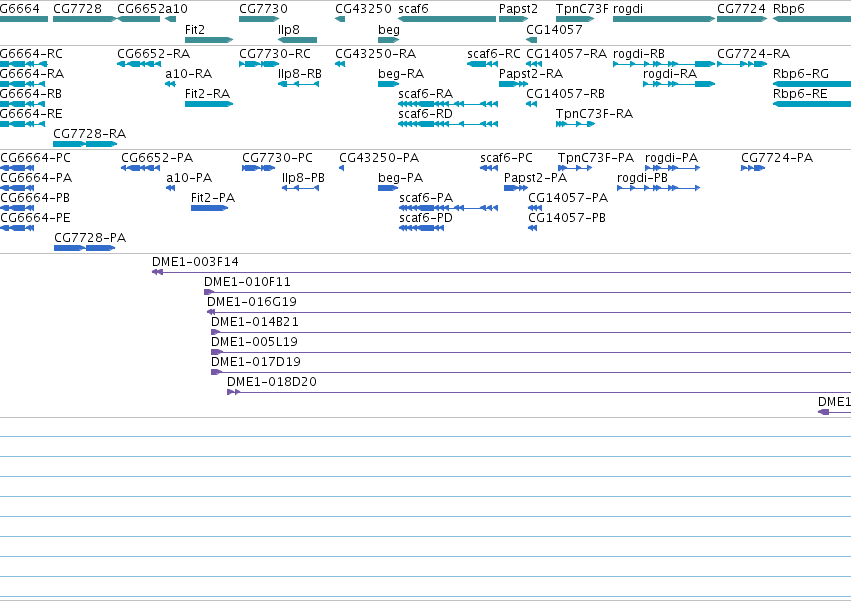Select transcript a10-RA
Screen dimensions: 851x601
170,84
